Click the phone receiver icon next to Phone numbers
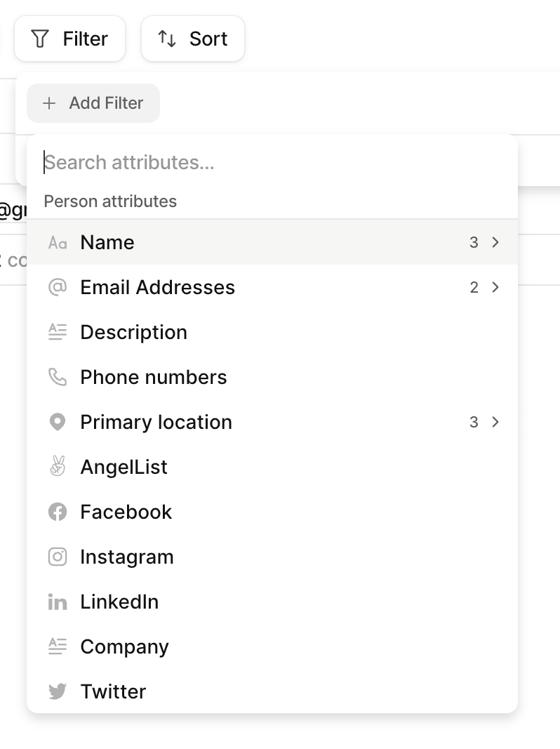The image size is (560, 749). 58,377
